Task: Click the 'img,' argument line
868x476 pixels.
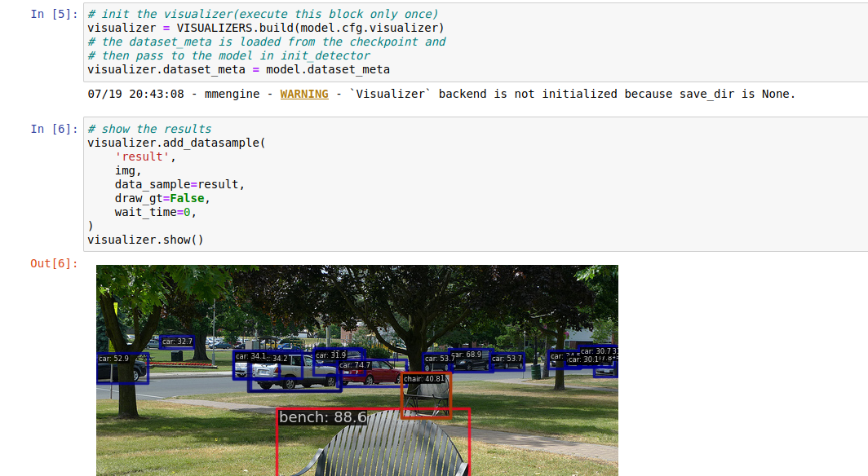Action: pos(128,170)
